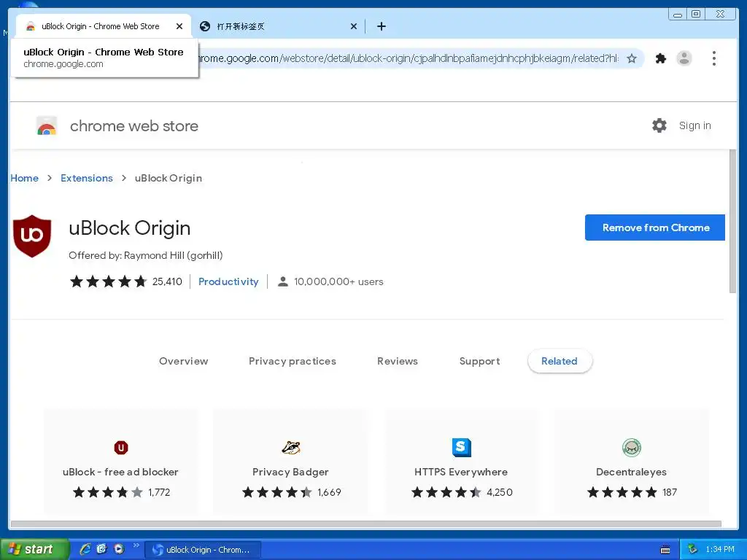Click the uBlock Origin breadcrumb text
The width and height of the screenshot is (747, 560).
169,178
